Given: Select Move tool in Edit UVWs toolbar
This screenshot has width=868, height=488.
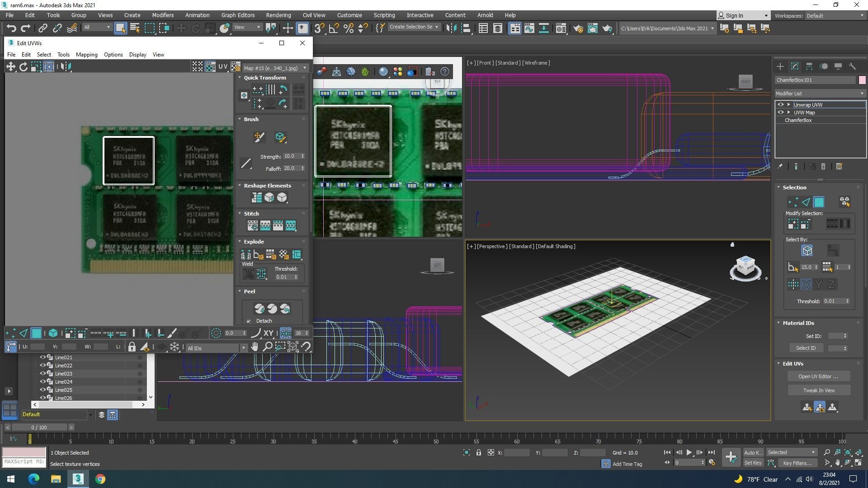Looking at the screenshot, I should pos(10,67).
